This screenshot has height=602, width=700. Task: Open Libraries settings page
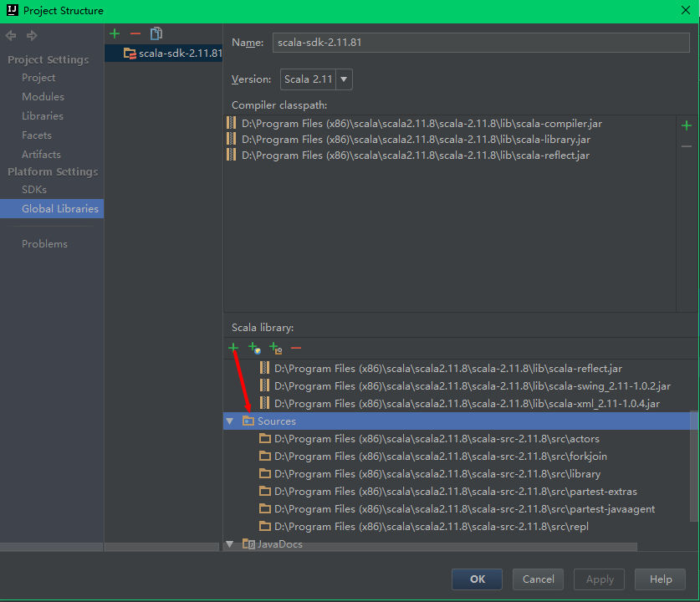[x=43, y=116]
